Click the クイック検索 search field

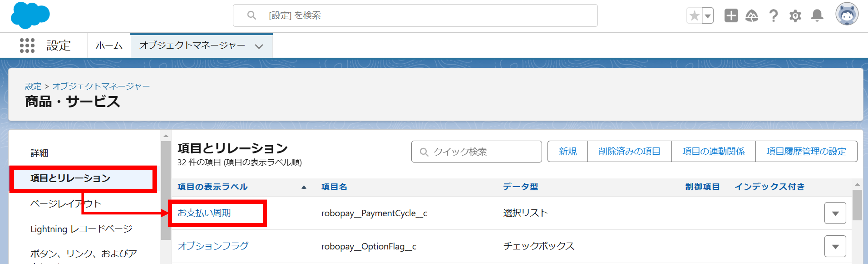476,152
